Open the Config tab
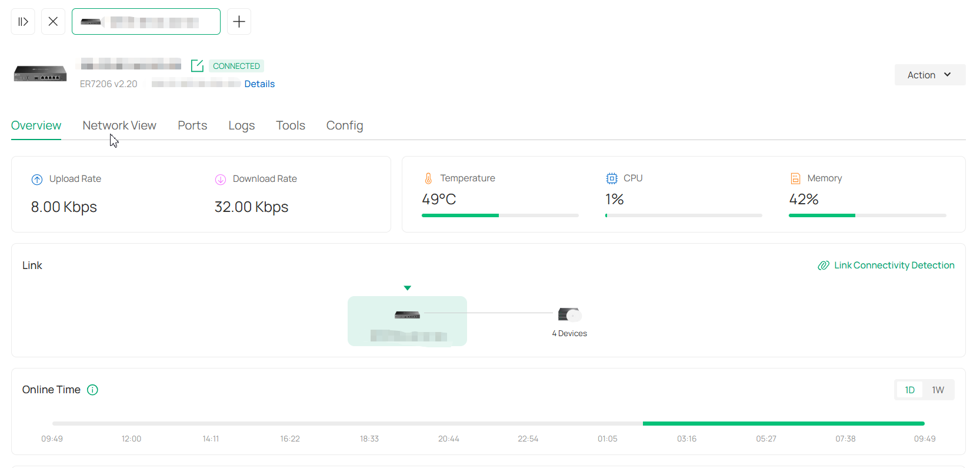980x468 pixels. coord(345,125)
